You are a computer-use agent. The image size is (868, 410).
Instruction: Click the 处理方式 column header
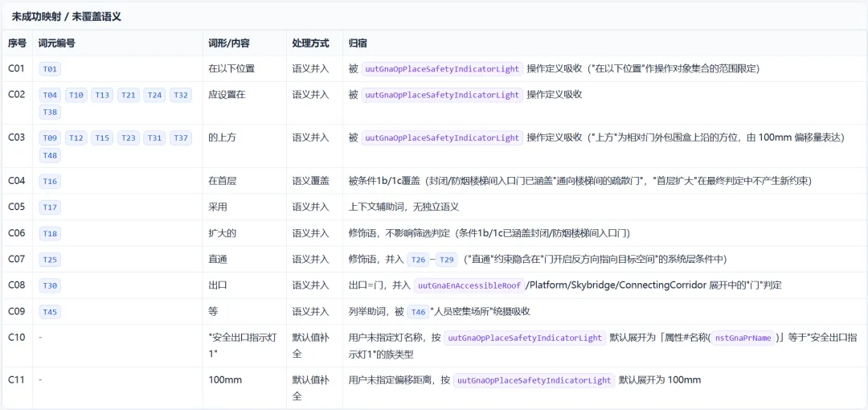[x=310, y=43]
